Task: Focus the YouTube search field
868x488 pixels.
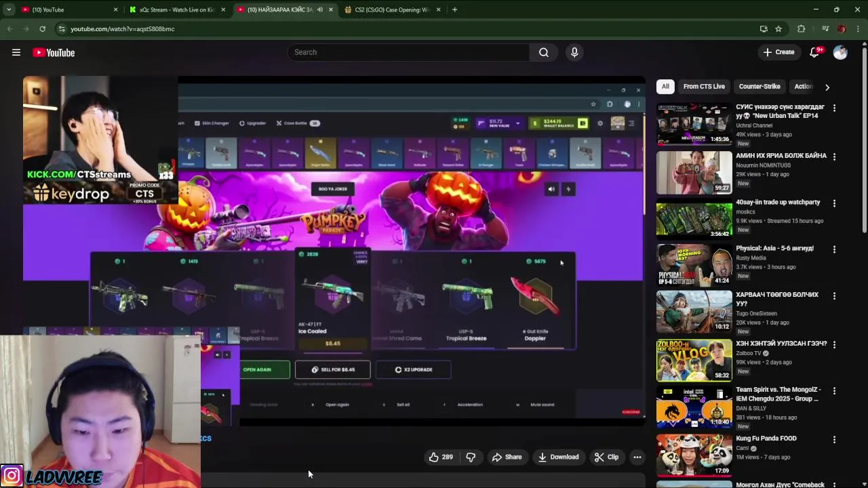Action: click(x=409, y=52)
